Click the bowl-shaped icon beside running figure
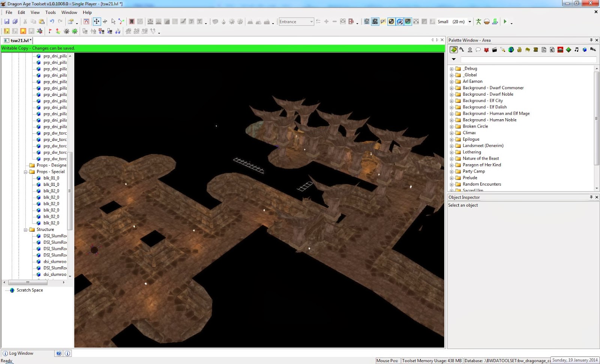 click(x=487, y=22)
